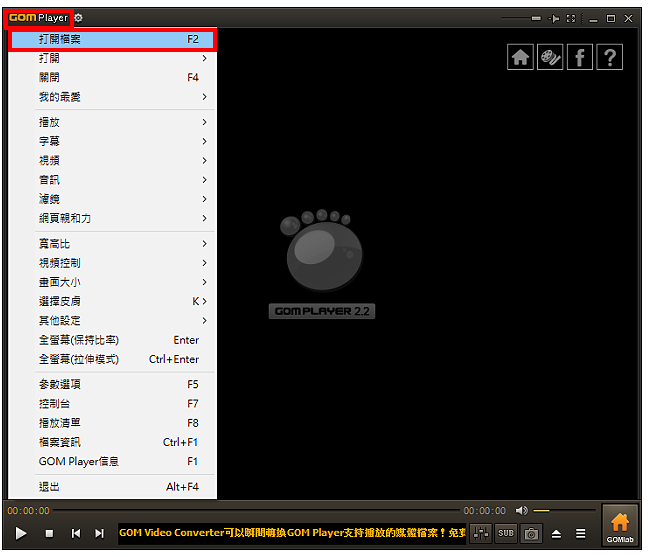Expand the 網頁親和力 submenu
Viewport: 648px width, 557px height.
click(112, 218)
